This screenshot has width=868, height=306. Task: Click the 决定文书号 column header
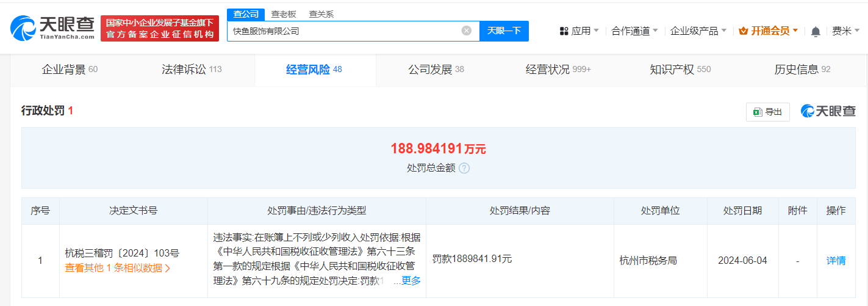[133, 211]
